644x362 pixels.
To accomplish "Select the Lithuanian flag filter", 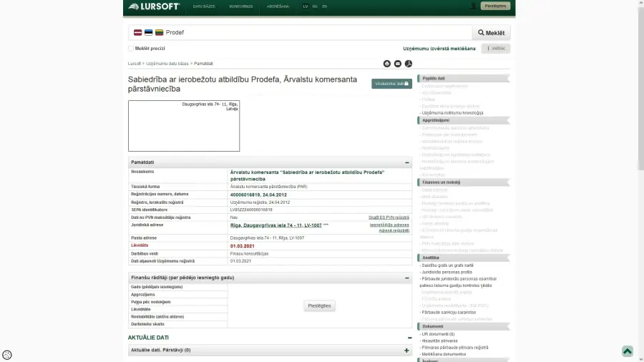I will [159, 32].
